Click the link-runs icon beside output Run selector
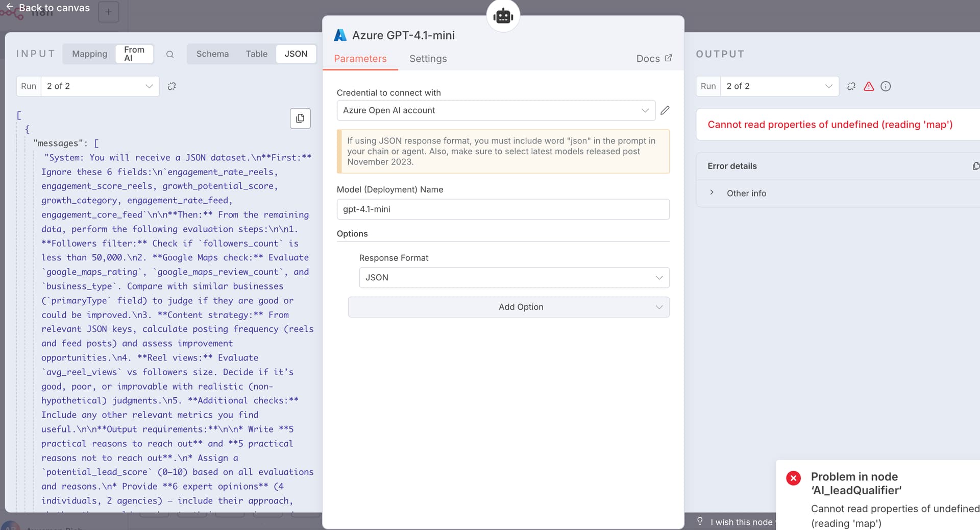The width and height of the screenshot is (980, 530). (851, 86)
